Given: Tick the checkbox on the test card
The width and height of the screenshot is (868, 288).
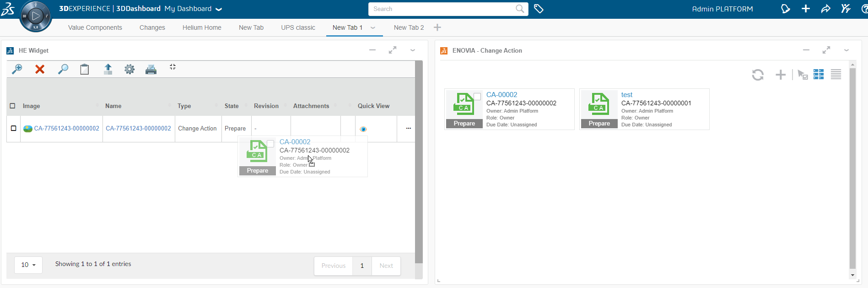Looking at the screenshot, I should 612,97.
